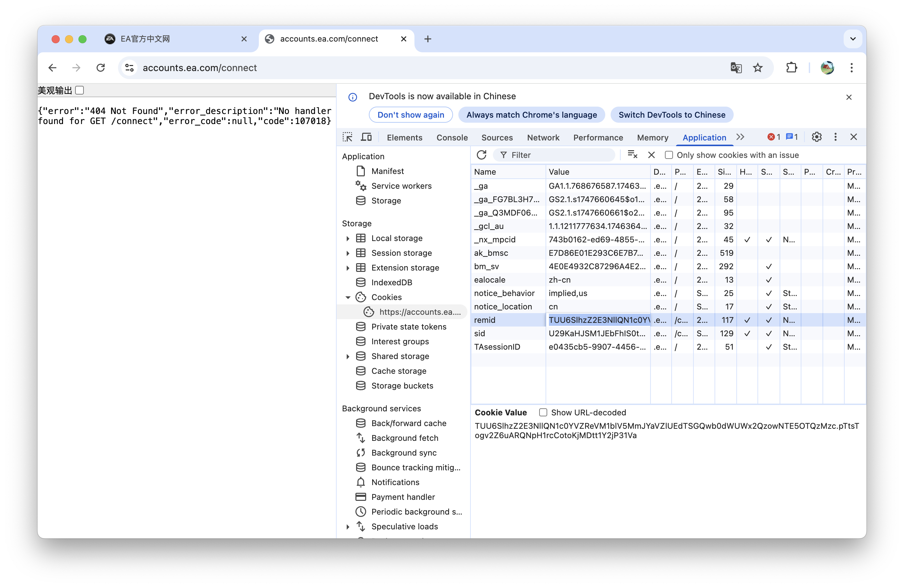The image size is (904, 588).
Task: Close the accounts.ea.com/connect tab
Action: (403, 39)
